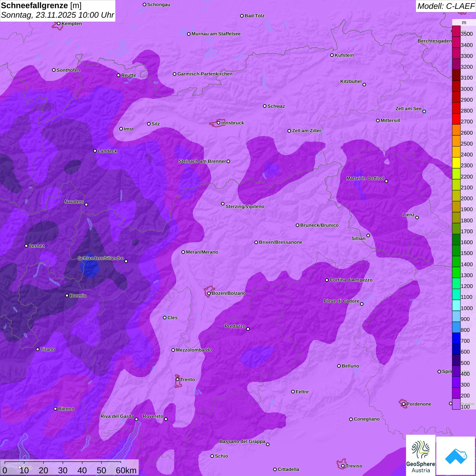Click the Bozen/Bolzano city marker dot
476x476 pixels.
coord(209,293)
